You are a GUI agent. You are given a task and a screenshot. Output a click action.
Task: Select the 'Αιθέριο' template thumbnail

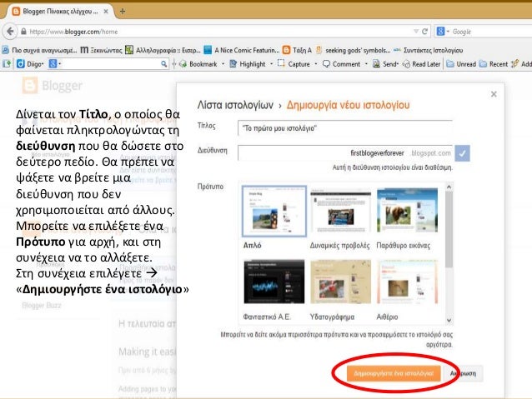[x=408, y=282]
